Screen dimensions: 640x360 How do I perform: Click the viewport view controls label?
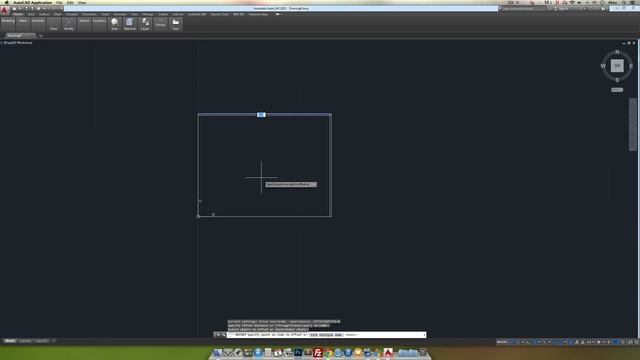[18, 42]
